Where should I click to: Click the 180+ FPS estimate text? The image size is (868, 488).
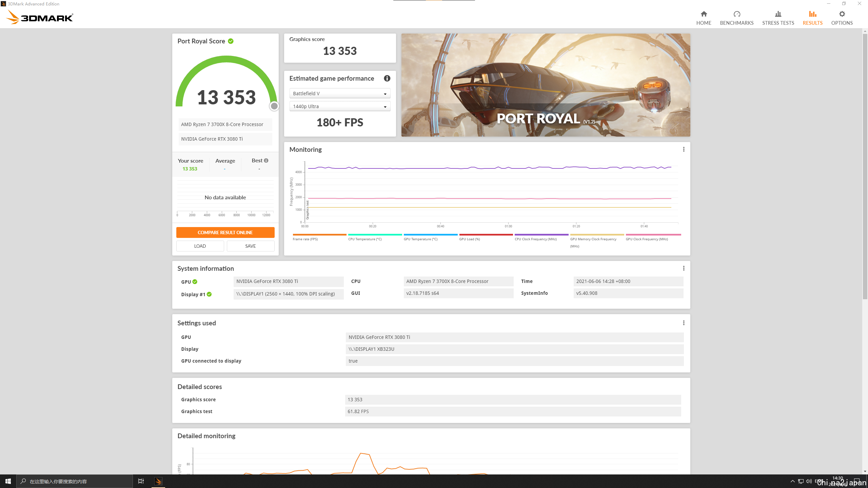[x=340, y=122]
